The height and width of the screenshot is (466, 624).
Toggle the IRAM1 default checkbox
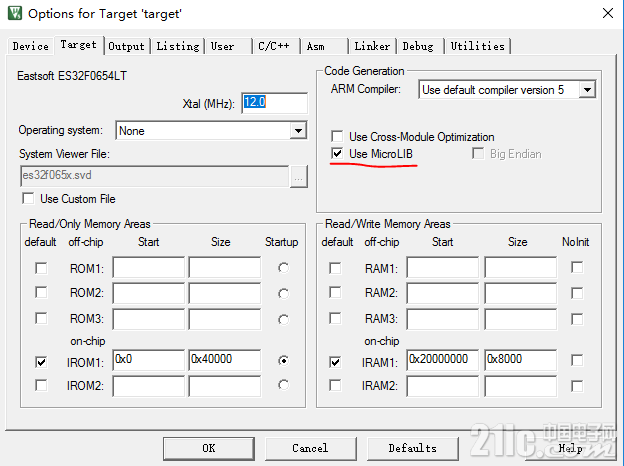click(335, 362)
